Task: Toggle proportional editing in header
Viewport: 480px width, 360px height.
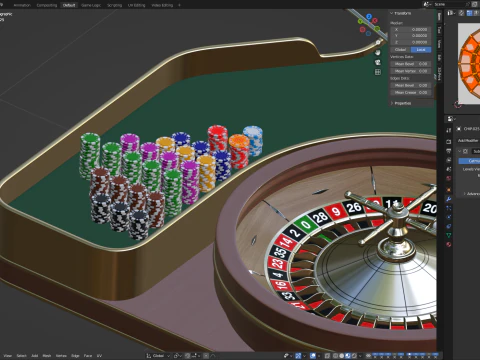Action: coord(206,356)
